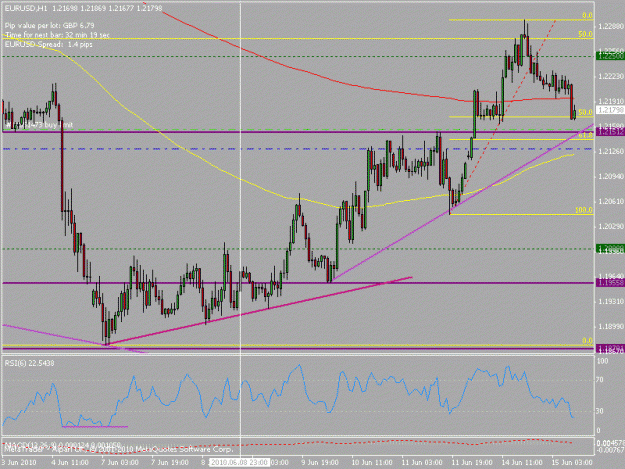
Task: Select the magenta horizontal line in RSI window
Action: click(x=95, y=426)
